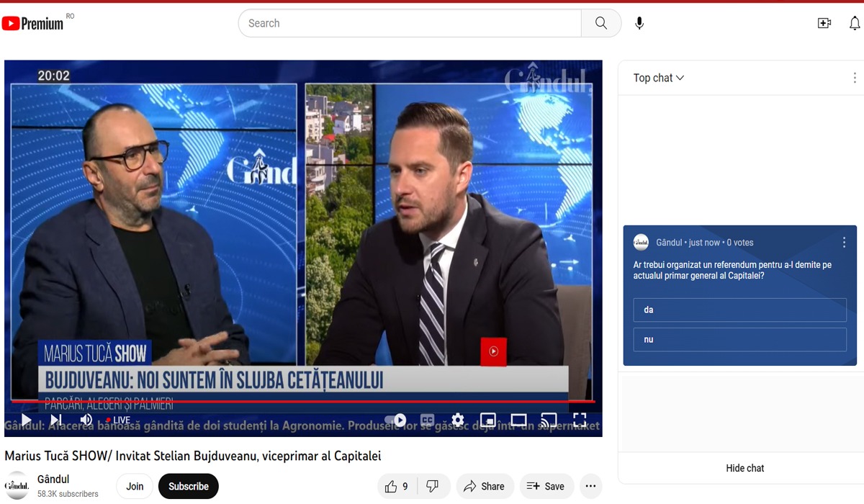The image size is (864, 504).
Task: Click the YouTube Premium logo
Action: tap(32, 24)
